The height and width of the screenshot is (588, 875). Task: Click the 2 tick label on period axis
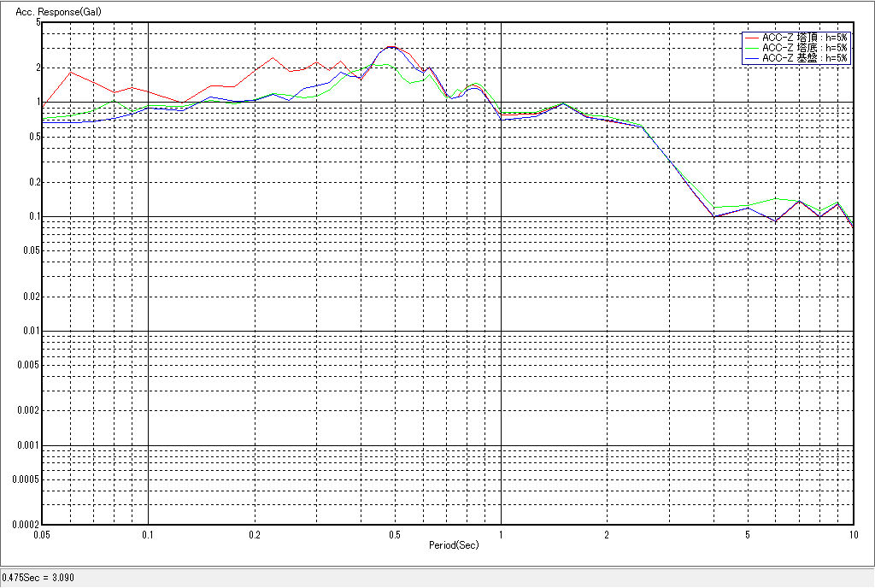606,535
